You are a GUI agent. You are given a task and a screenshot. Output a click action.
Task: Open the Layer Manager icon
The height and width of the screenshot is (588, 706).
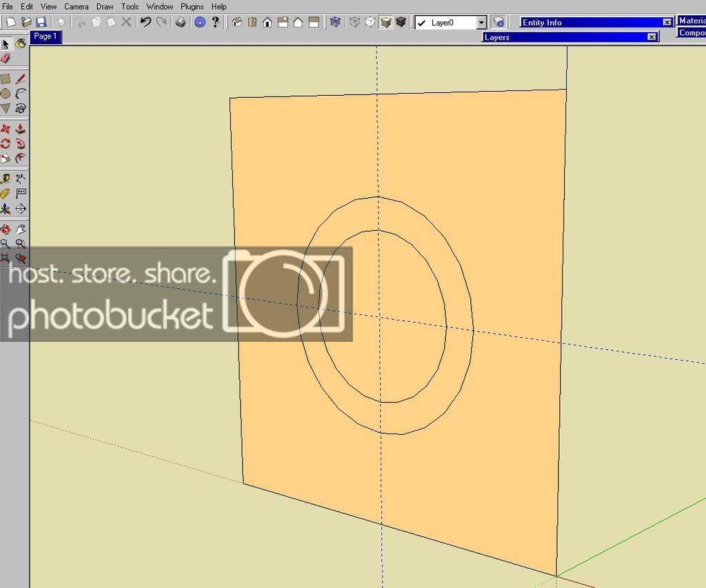[498, 22]
